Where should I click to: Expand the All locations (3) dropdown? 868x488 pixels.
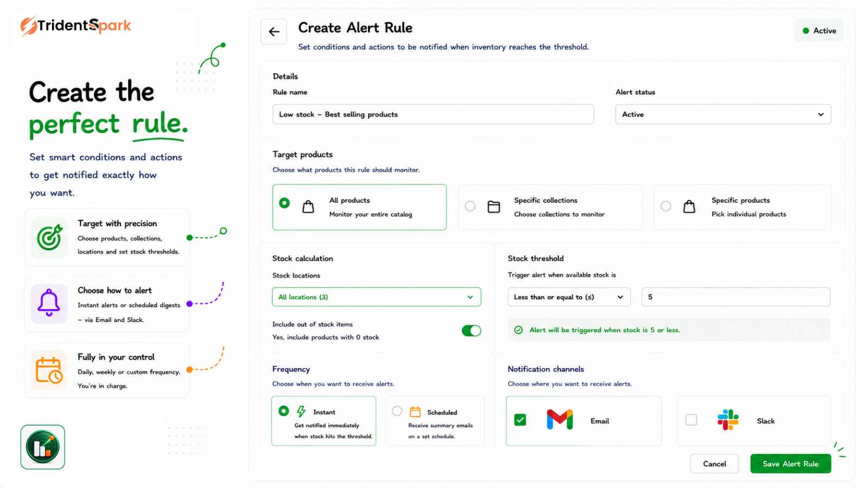point(376,297)
